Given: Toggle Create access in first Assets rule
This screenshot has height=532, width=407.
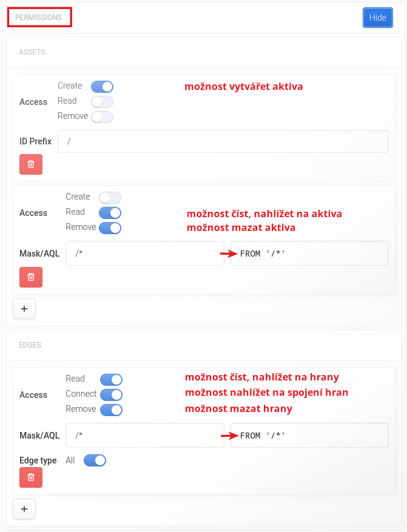Looking at the screenshot, I should (x=102, y=87).
